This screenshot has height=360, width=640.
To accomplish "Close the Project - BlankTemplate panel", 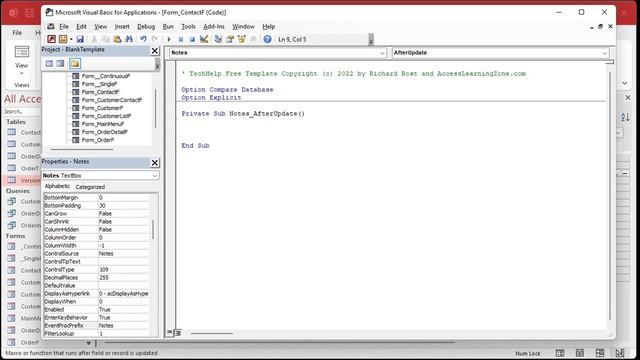I will pos(155,51).
